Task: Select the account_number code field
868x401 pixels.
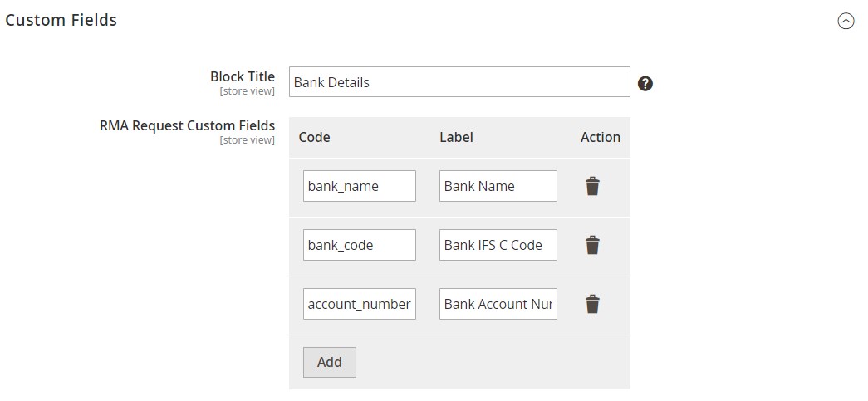Action: point(359,304)
